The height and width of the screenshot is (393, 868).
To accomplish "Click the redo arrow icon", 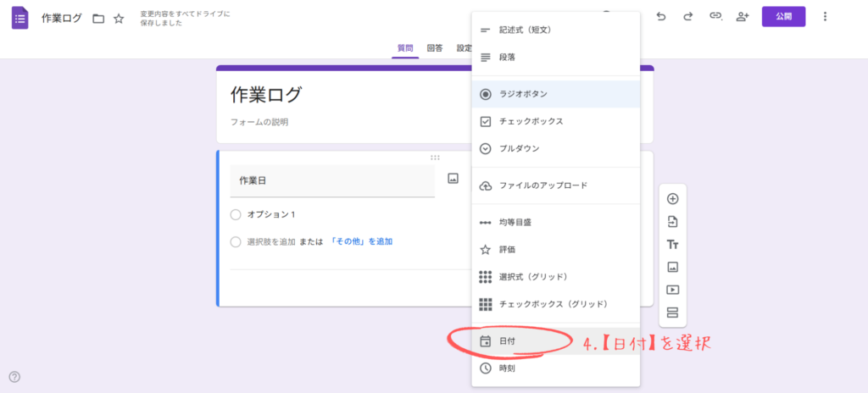I will point(688,17).
